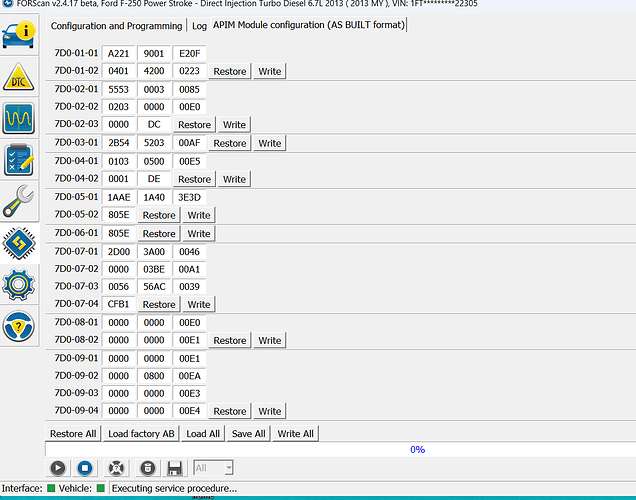636x500 pixels.
Task: Edit the DC field in 7D0-02-03
Action: 154,124
